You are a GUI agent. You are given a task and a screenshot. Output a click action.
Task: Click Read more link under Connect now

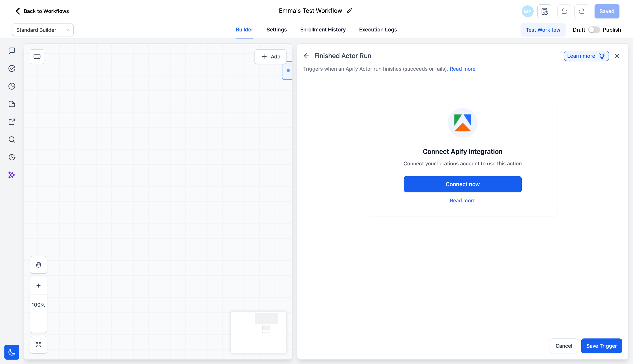coord(462,200)
